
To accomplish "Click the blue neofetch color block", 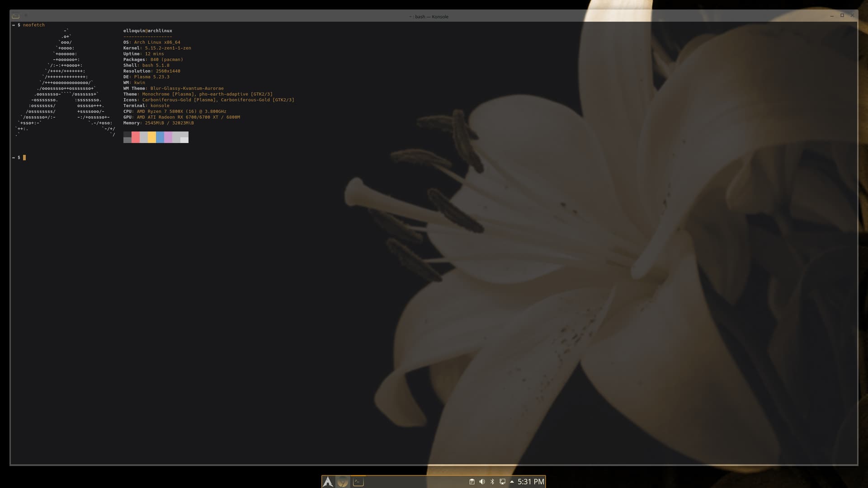I will [160, 137].
